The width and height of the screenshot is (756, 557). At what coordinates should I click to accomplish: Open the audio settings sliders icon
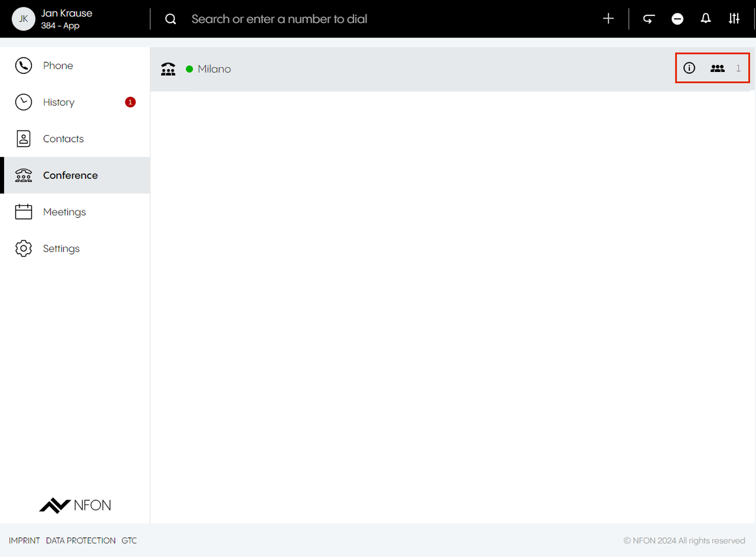734,19
